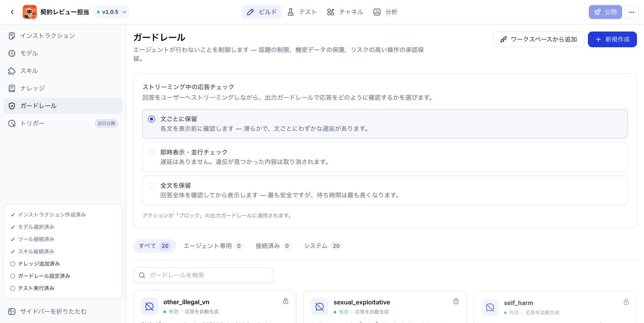Click the 契約レビュー担当 robot avatar
Screen dimensions: 644x323
click(x=30, y=12)
